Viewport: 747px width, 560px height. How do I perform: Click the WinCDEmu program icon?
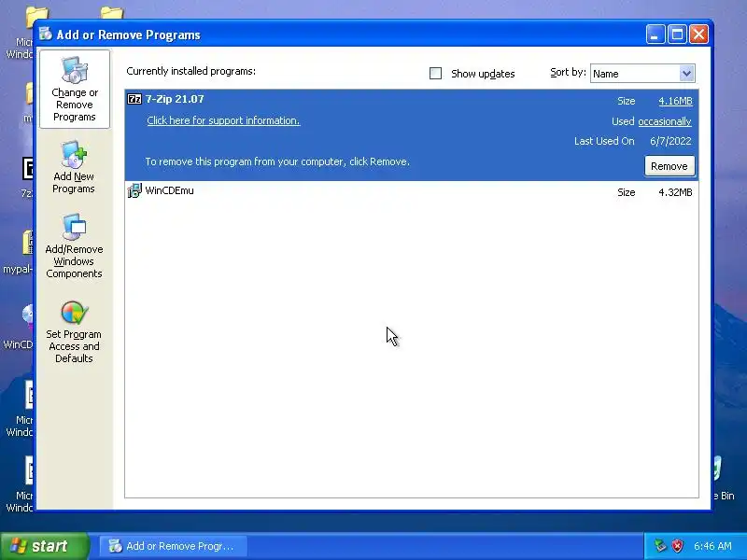point(134,190)
